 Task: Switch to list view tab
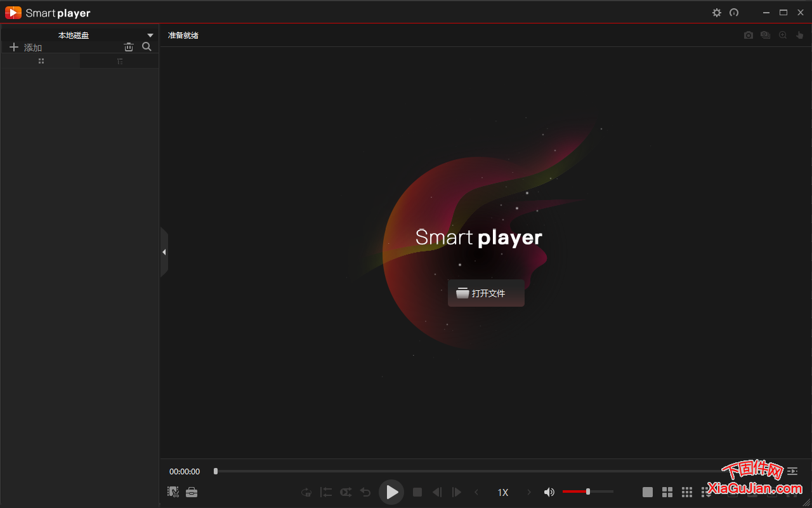(119, 61)
